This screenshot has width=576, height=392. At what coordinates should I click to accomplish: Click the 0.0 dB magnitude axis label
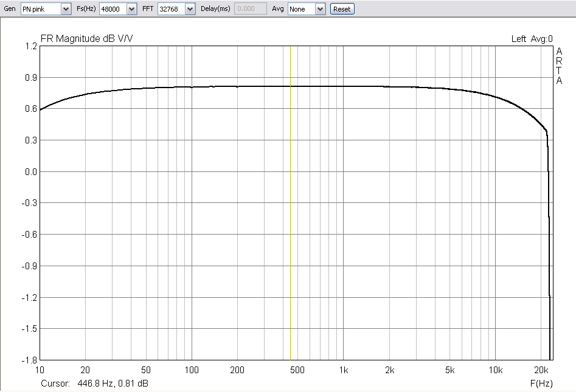30,171
